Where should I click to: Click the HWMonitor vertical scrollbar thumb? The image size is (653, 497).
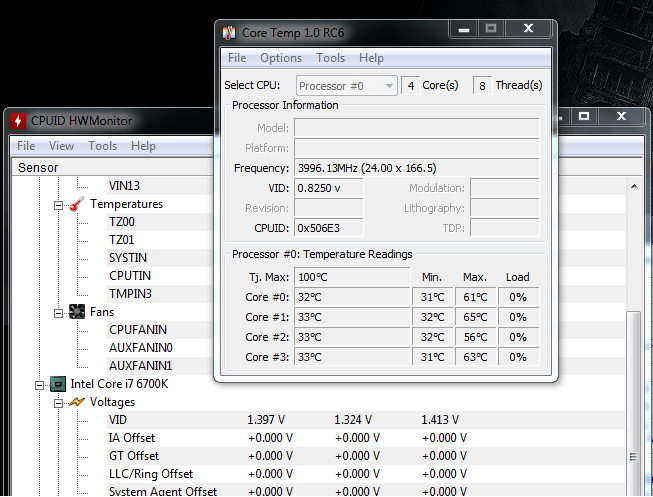coord(634,402)
